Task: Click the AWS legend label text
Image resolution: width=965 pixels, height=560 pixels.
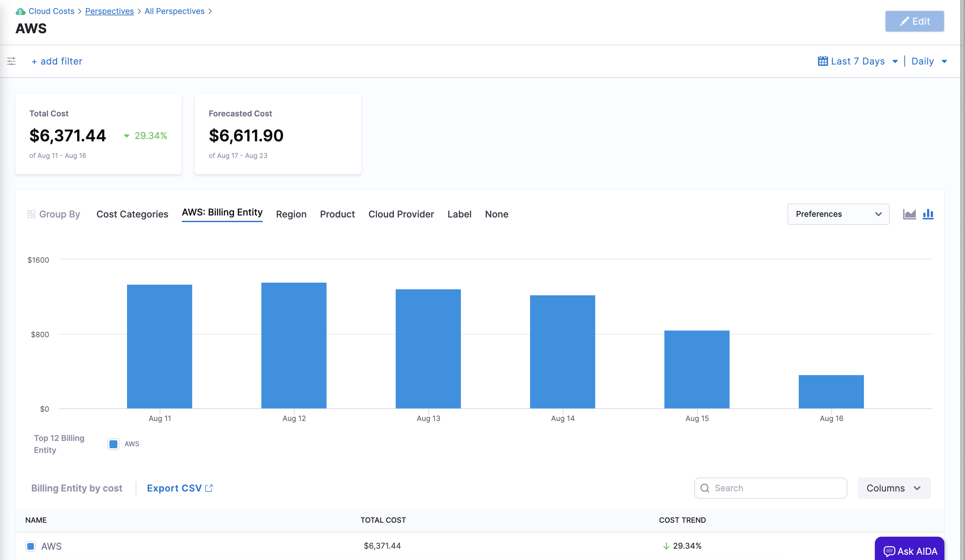Action: click(132, 444)
